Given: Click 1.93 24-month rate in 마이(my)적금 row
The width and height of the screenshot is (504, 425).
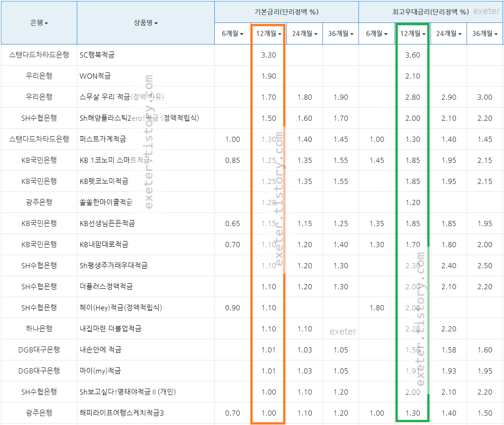Looking at the screenshot, I should tap(449, 371).
